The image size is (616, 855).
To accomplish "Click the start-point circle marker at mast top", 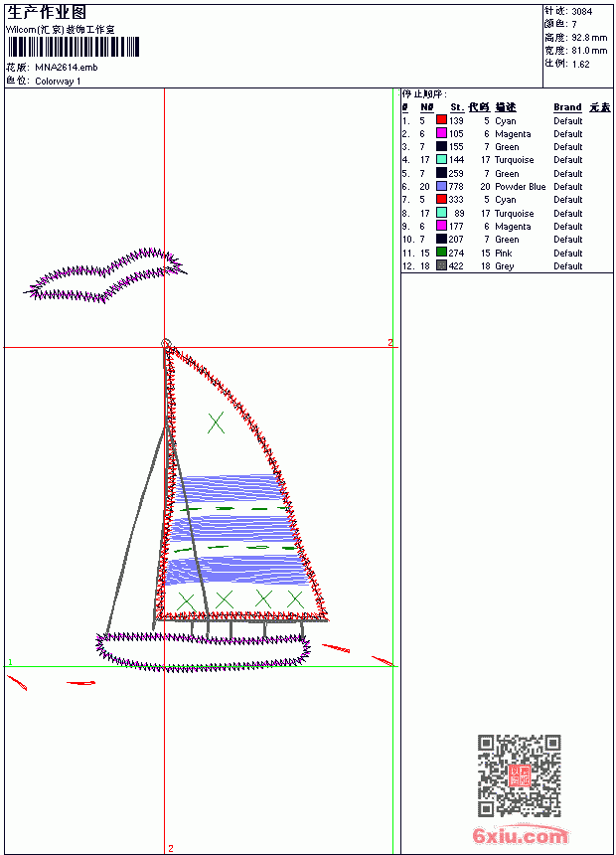I will point(166,344).
